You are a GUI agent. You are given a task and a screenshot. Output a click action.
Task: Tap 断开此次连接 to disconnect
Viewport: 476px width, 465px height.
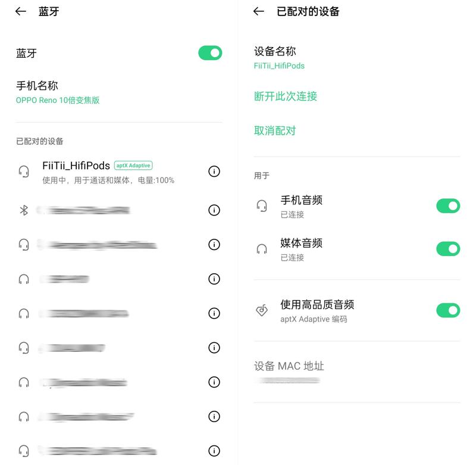[x=286, y=96]
